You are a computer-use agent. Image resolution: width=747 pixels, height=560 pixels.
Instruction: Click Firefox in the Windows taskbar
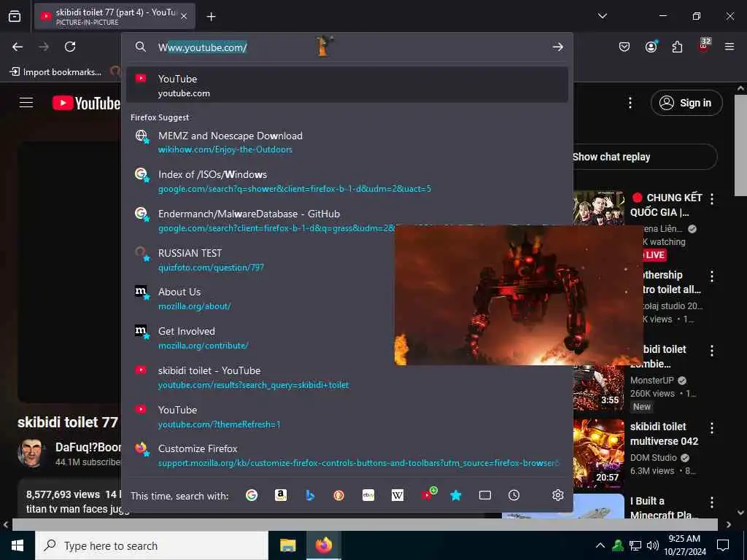point(324,545)
